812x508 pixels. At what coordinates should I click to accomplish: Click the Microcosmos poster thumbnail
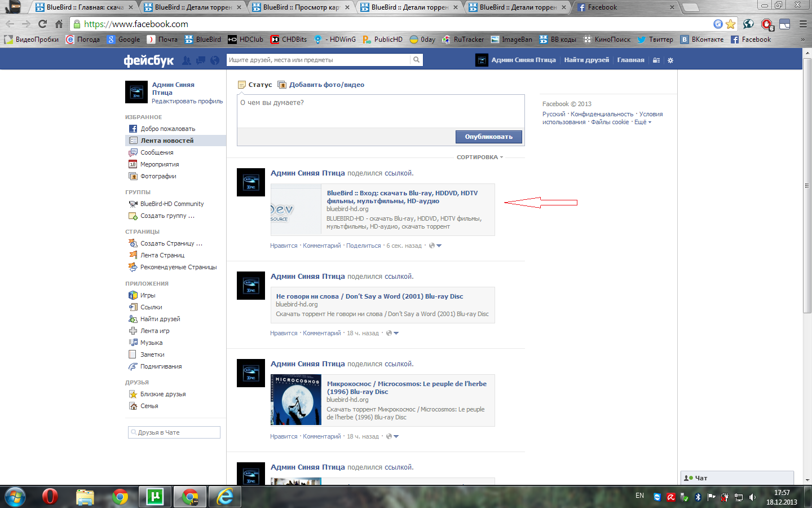click(296, 400)
